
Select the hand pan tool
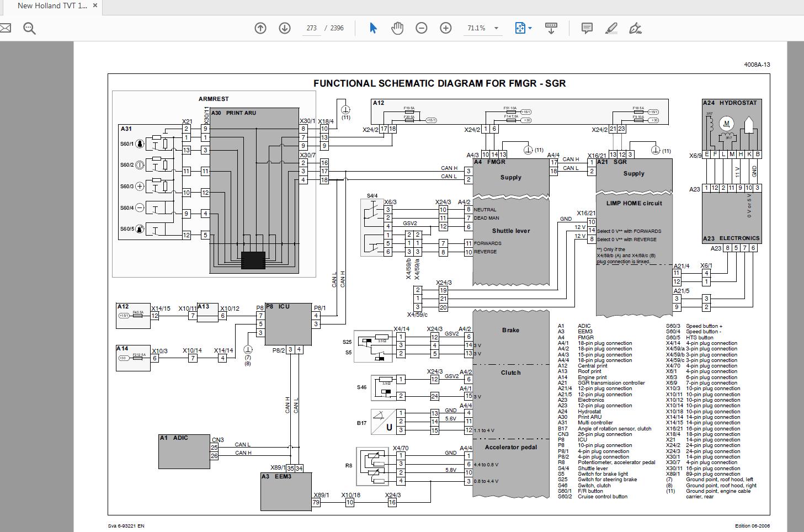pos(397,28)
